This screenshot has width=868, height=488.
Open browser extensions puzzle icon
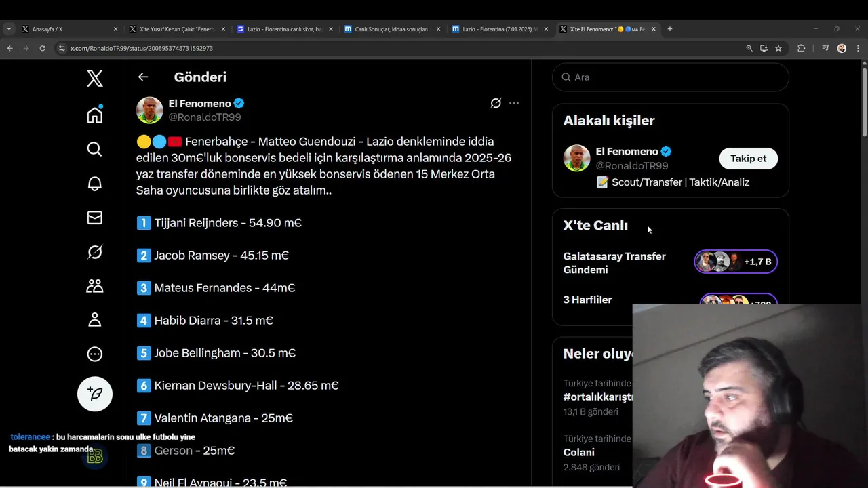(x=802, y=48)
